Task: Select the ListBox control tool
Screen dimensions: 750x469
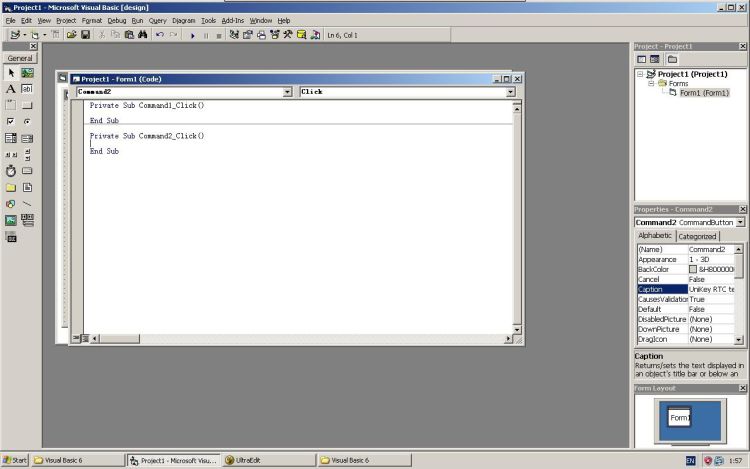Action: (x=27, y=138)
